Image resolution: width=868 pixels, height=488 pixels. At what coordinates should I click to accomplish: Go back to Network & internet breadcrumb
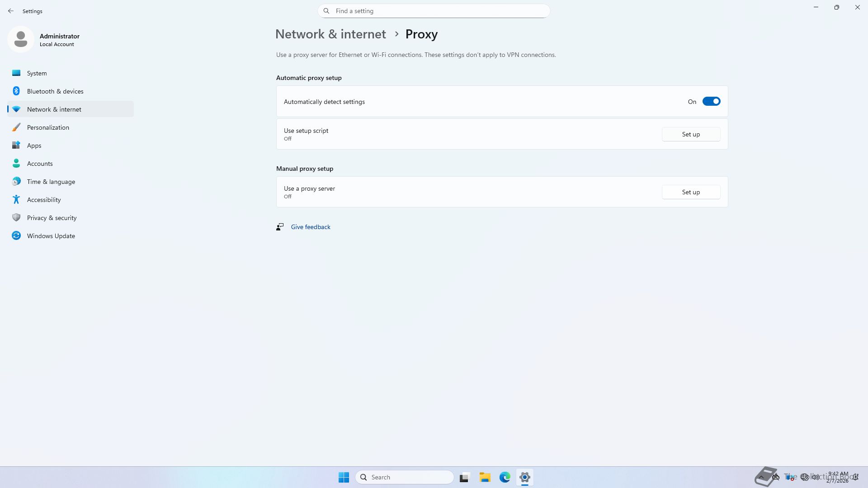pos(330,34)
